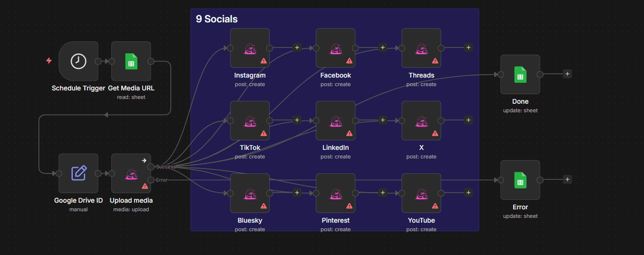Add a node after YouTube using plus
Image resolution: width=644 pixels, height=255 pixels.
pyautogui.click(x=468, y=193)
